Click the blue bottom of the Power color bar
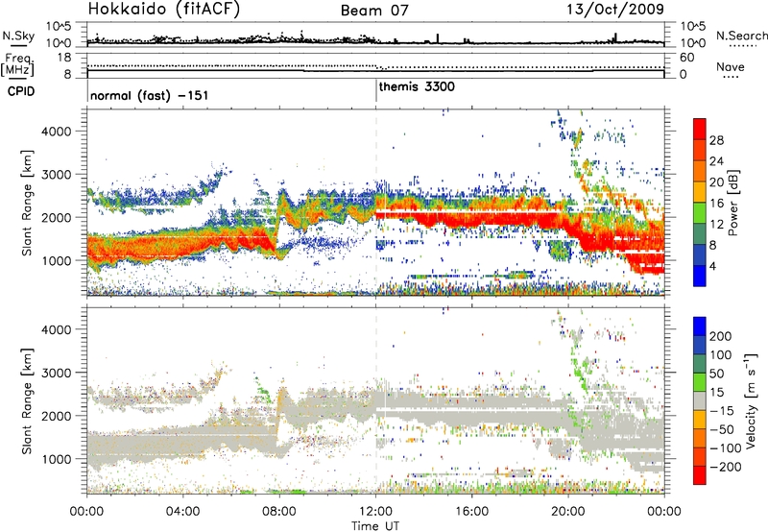 [x=700, y=276]
